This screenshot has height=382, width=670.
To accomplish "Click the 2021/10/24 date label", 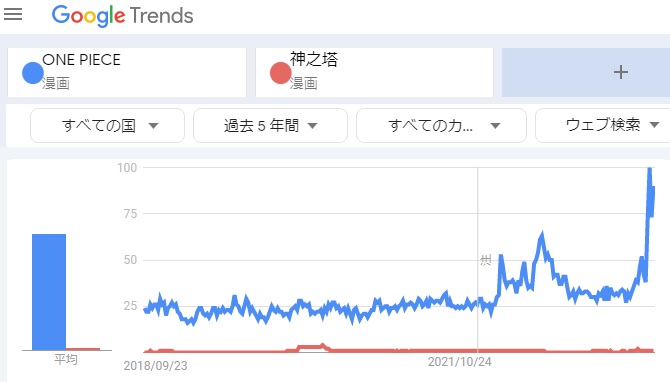I will click(459, 362).
